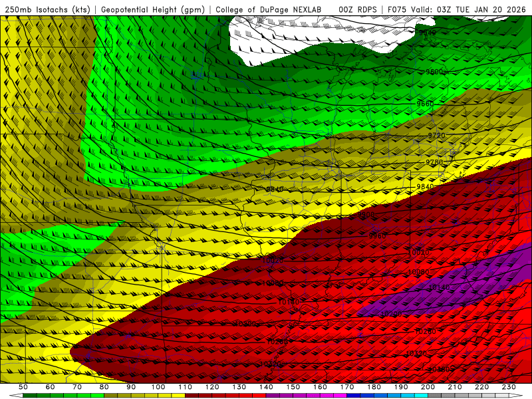
Task: Click the 170 knot legend label
Action: pyautogui.click(x=347, y=387)
